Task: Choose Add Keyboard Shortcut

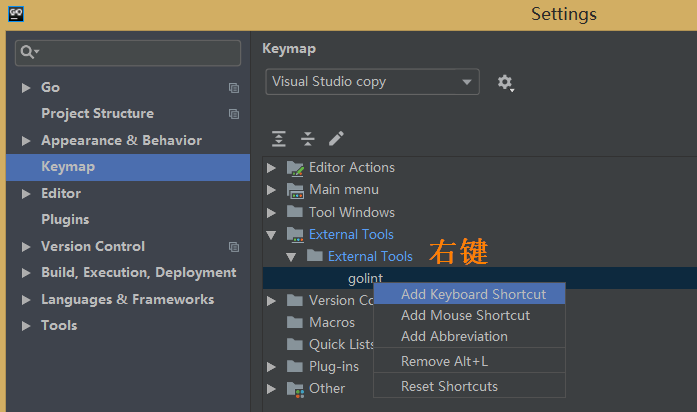Action: click(x=469, y=294)
